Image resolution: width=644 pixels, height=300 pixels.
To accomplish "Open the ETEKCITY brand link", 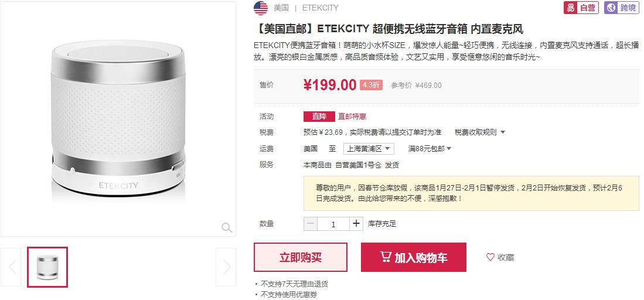I will coord(321,8).
